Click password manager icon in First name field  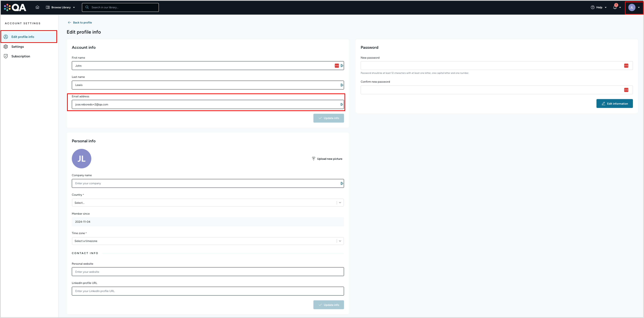pyautogui.click(x=337, y=66)
